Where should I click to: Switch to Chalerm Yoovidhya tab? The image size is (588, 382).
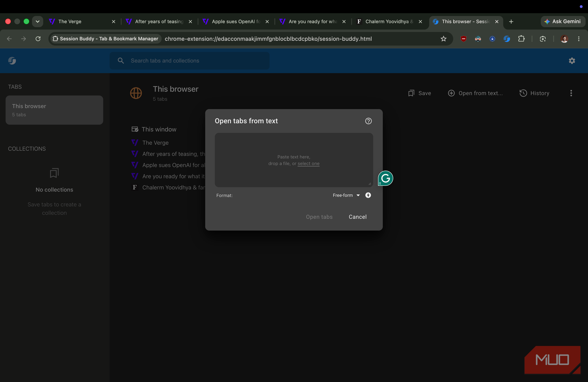click(389, 21)
